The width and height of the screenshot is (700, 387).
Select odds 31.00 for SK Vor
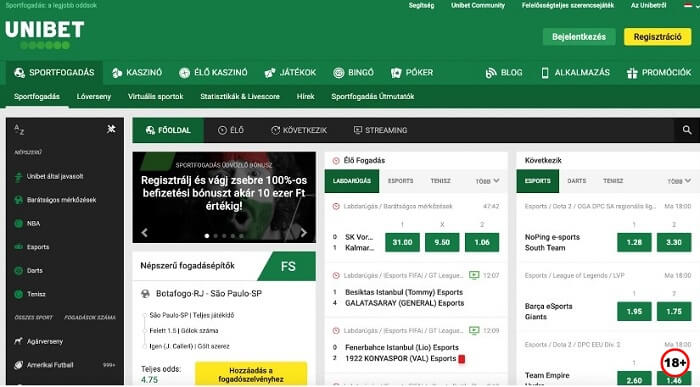(x=402, y=242)
